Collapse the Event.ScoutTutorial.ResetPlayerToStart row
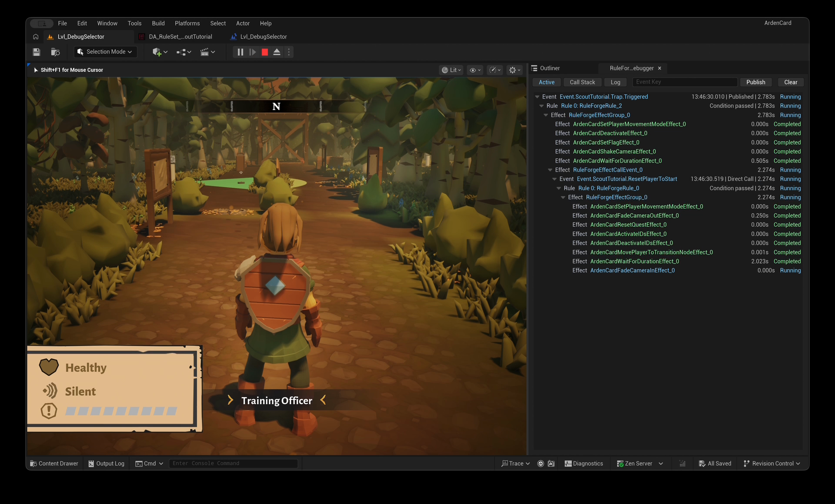Image resolution: width=835 pixels, height=504 pixels. [554, 179]
